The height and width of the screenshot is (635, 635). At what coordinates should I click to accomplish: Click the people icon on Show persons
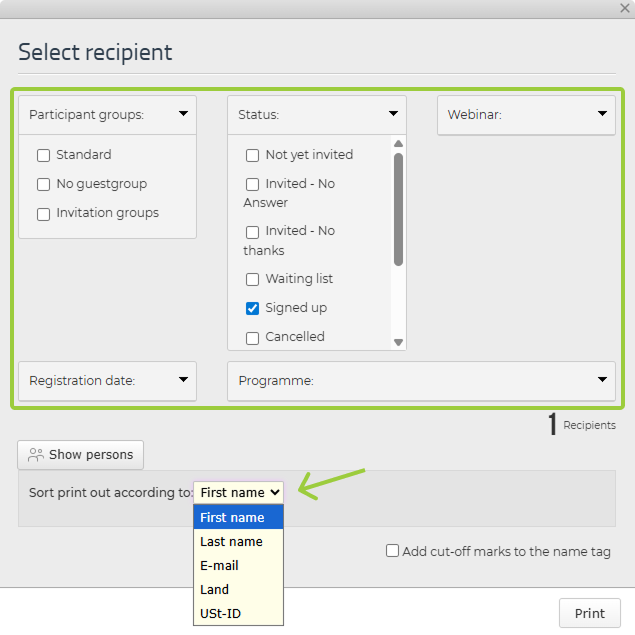pos(36,455)
